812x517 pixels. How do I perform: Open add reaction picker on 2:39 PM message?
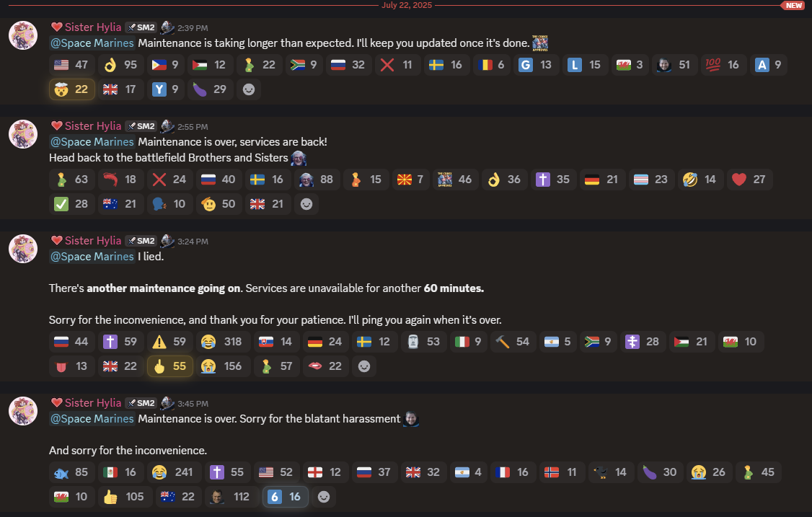(x=249, y=89)
